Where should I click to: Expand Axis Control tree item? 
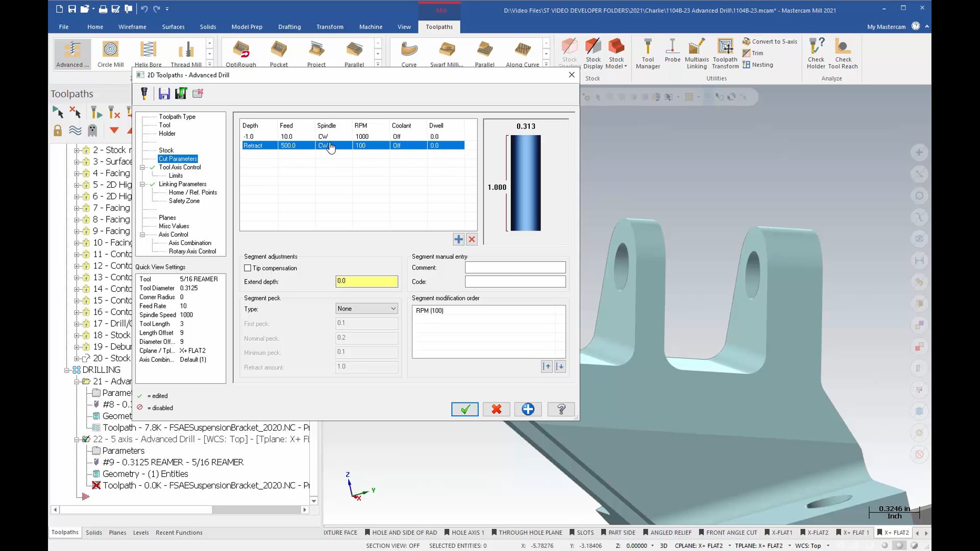(143, 234)
